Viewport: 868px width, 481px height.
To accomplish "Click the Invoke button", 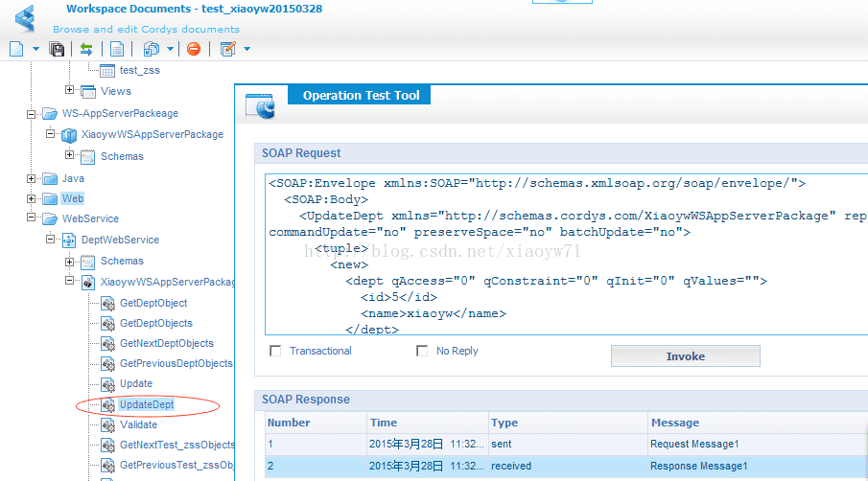I will pyautogui.click(x=686, y=356).
